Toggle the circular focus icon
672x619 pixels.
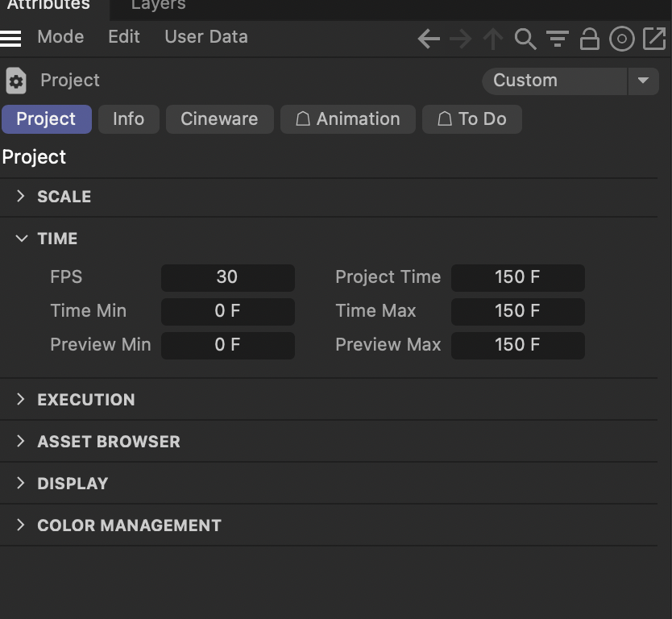[622, 39]
